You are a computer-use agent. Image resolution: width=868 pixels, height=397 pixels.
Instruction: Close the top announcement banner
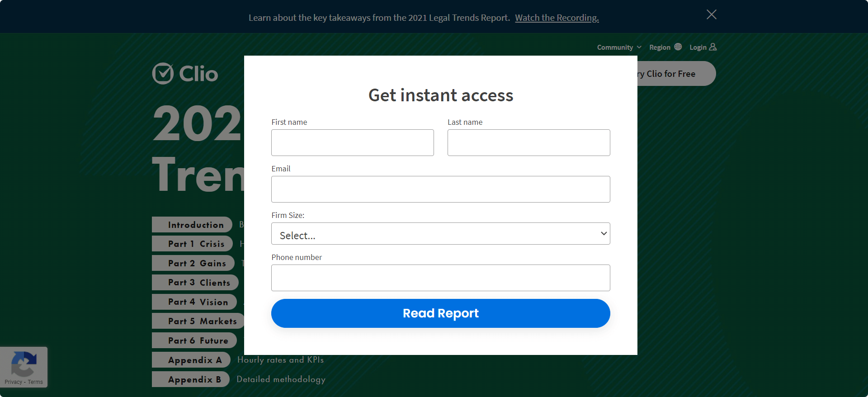[x=711, y=14]
